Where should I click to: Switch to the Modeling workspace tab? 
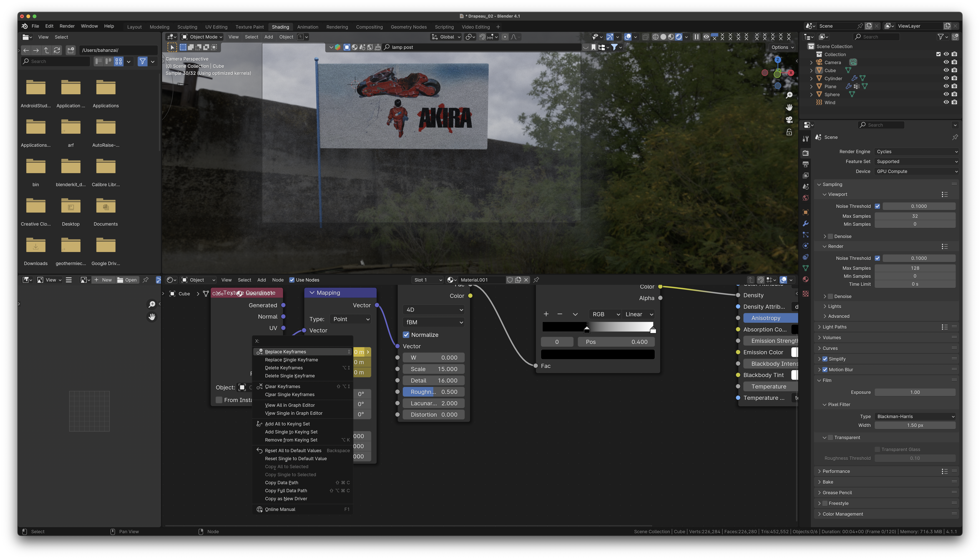tap(159, 27)
